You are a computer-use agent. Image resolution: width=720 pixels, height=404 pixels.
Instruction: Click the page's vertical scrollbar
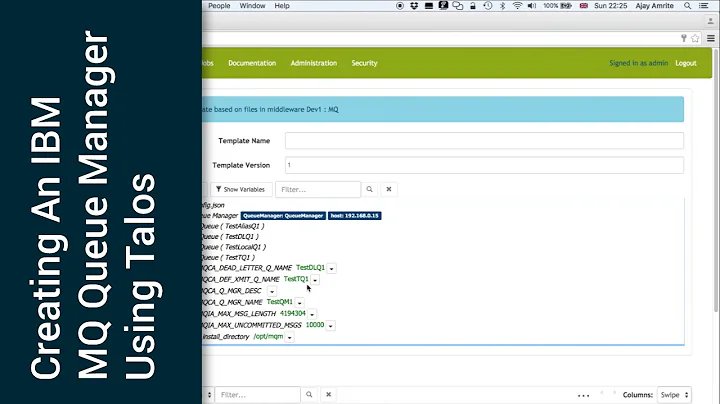[717, 179]
